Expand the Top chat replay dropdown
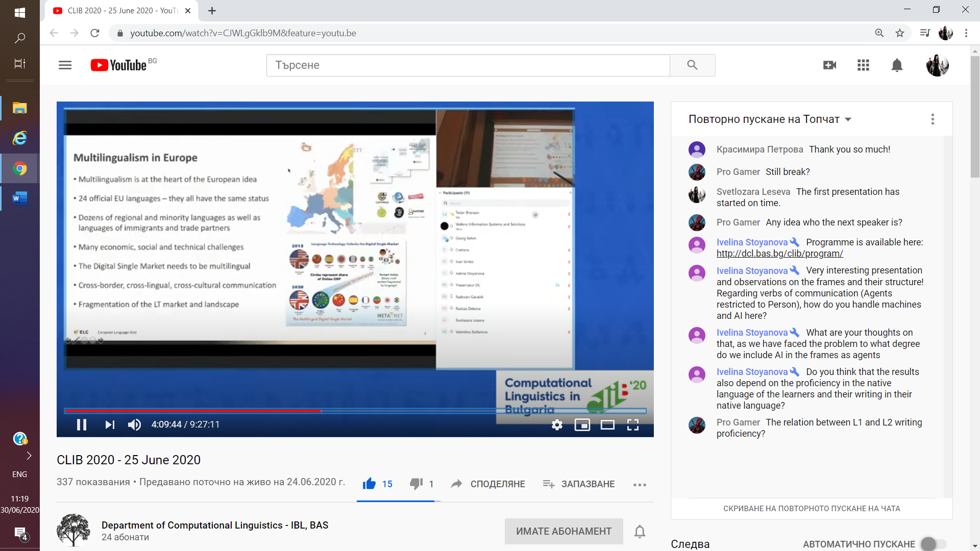Image resolution: width=980 pixels, height=551 pixels. pyautogui.click(x=770, y=119)
